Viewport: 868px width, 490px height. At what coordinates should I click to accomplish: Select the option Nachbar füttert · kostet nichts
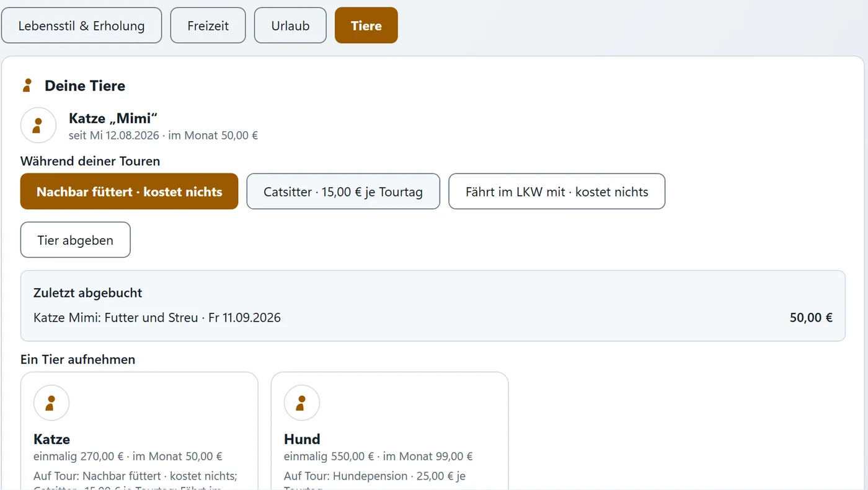coord(130,191)
